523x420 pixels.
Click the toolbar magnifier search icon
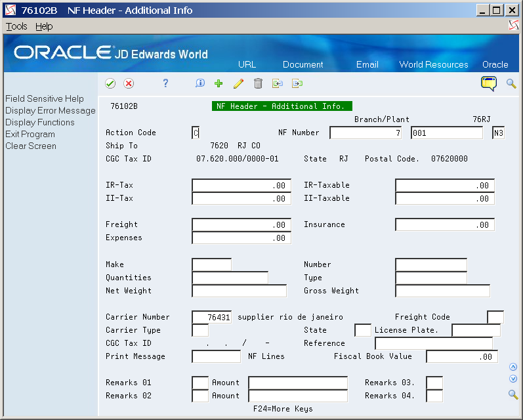(x=511, y=83)
